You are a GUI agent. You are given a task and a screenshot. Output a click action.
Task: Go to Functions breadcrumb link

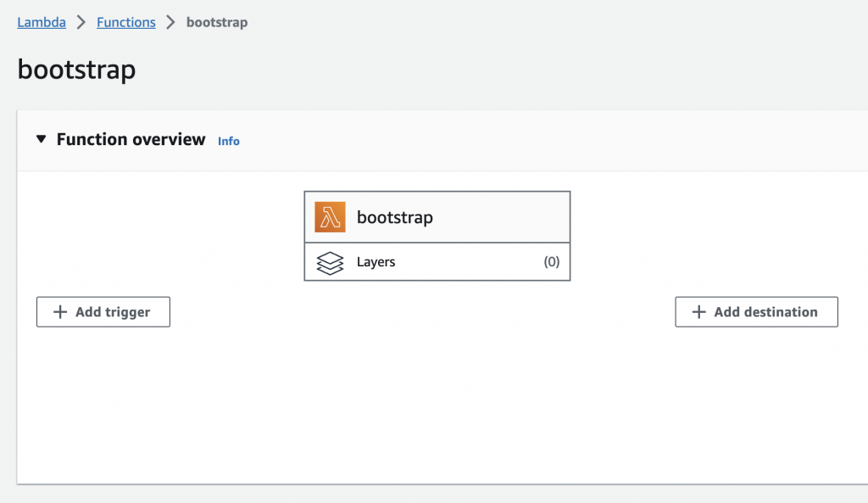point(126,22)
